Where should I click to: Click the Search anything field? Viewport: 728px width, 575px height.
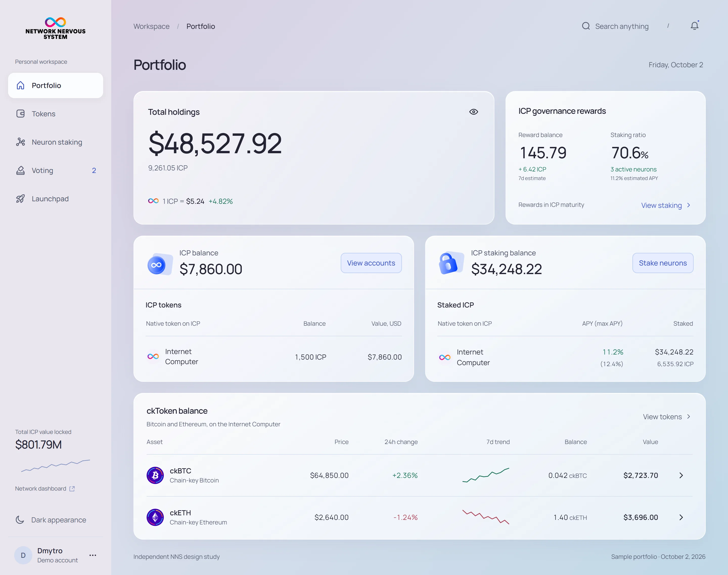pos(622,26)
